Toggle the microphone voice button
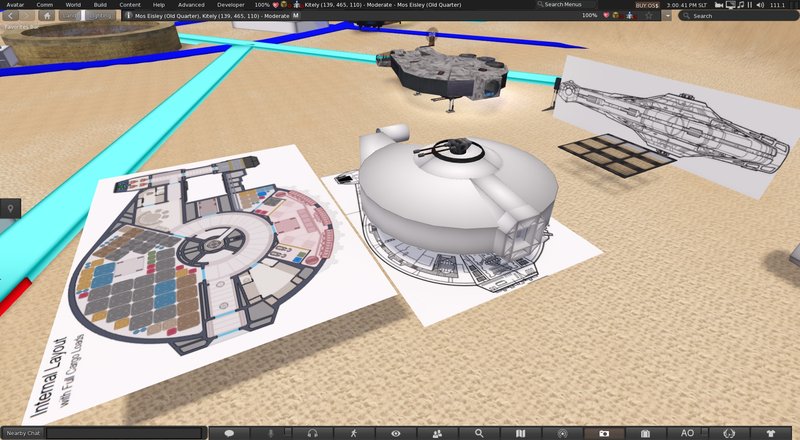This screenshot has height=440, width=800. (x=271, y=433)
